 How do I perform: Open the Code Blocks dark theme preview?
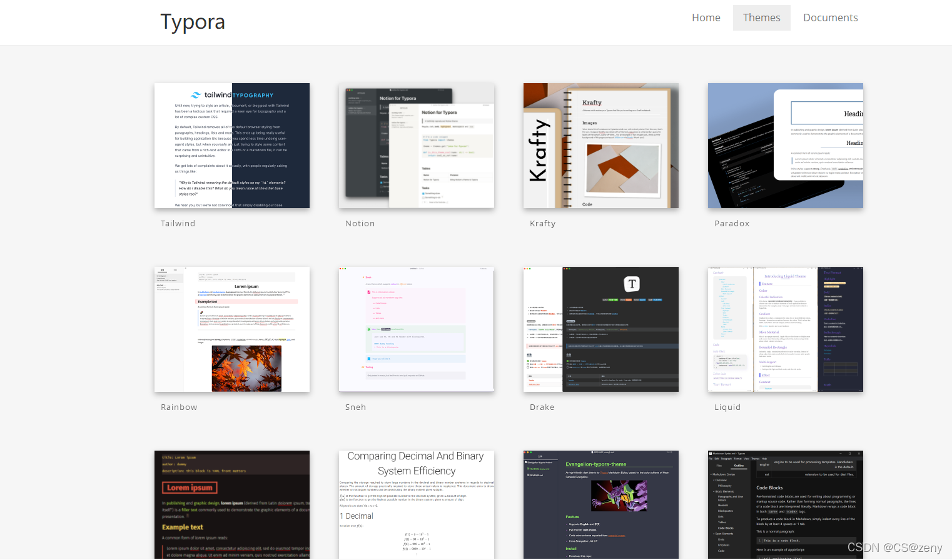point(786,505)
